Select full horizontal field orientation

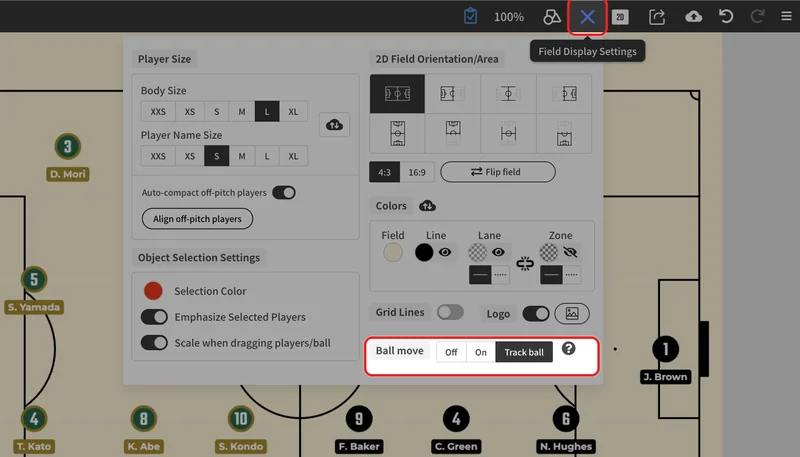397,94
